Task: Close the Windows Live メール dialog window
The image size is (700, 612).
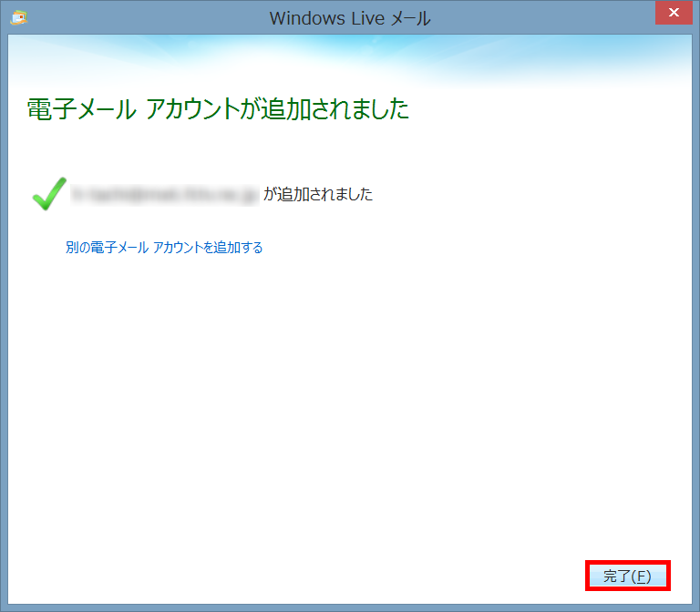Action: pyautogui.click(x=674, y=14)
